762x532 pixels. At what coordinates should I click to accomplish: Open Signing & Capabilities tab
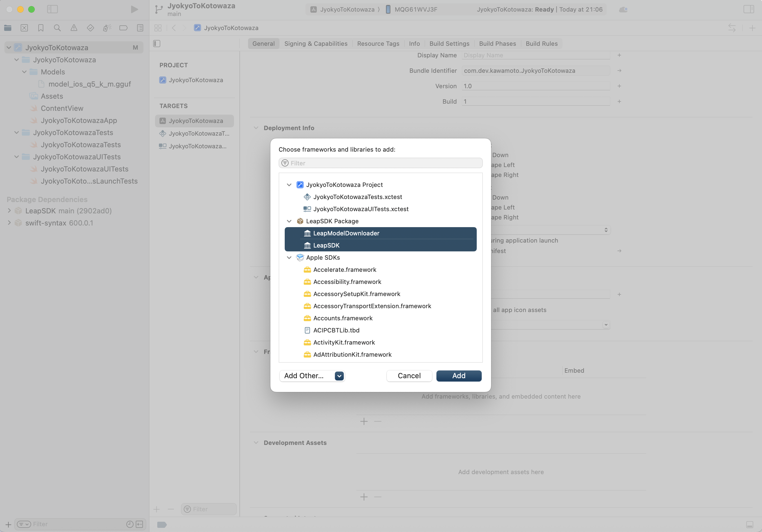pos(316,44)
